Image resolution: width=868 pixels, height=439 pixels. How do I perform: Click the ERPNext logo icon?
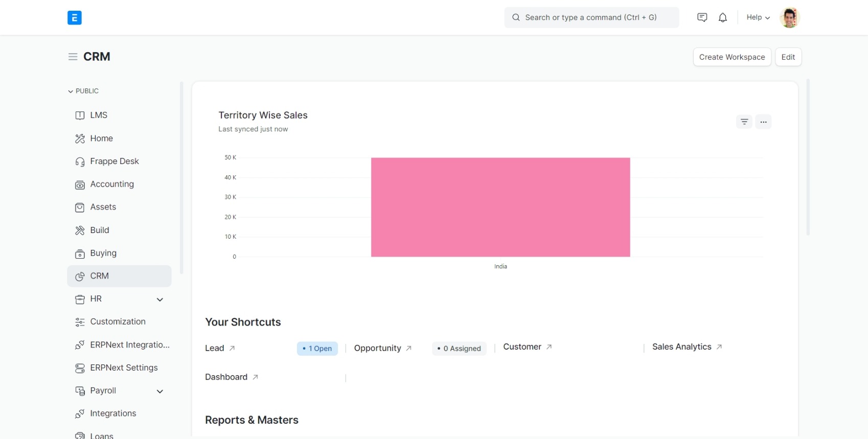[75, 18]
